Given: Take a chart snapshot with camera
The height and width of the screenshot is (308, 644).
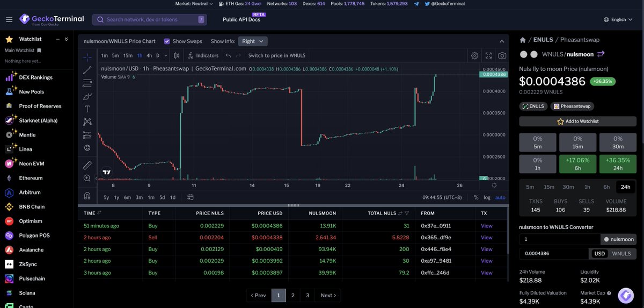Looking at the screenshot, I should tap(502, 55).
